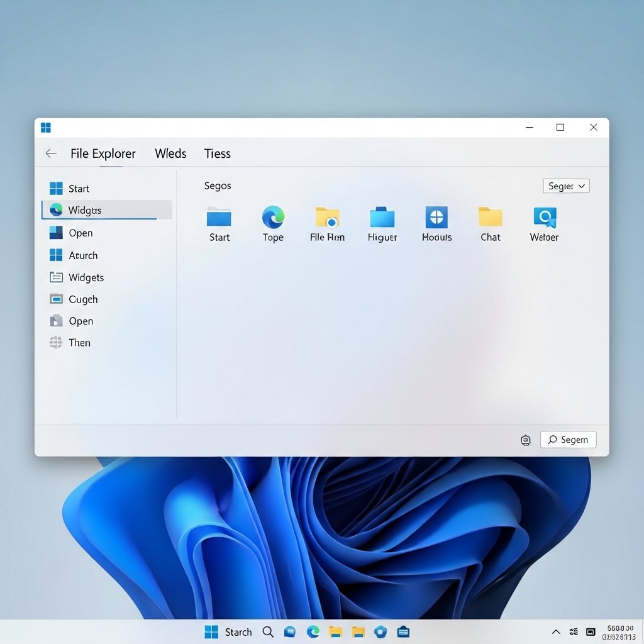Open the Weloer app icon
644x644 pixels.
[545, 217]
